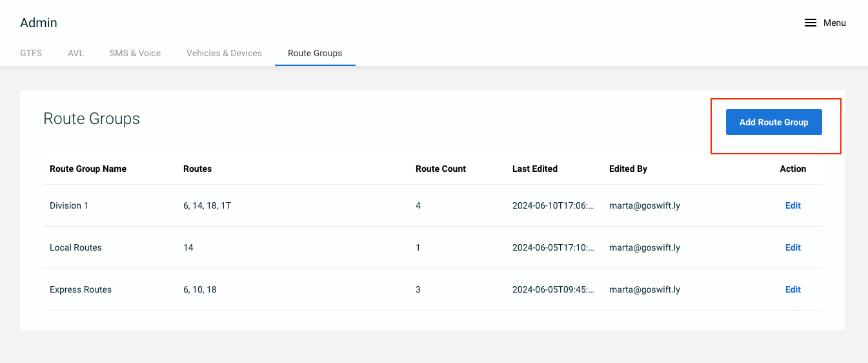Viewport: 868px width, 363px height.
Task: Edit the Division 1 route group
Action: (793, 205)
